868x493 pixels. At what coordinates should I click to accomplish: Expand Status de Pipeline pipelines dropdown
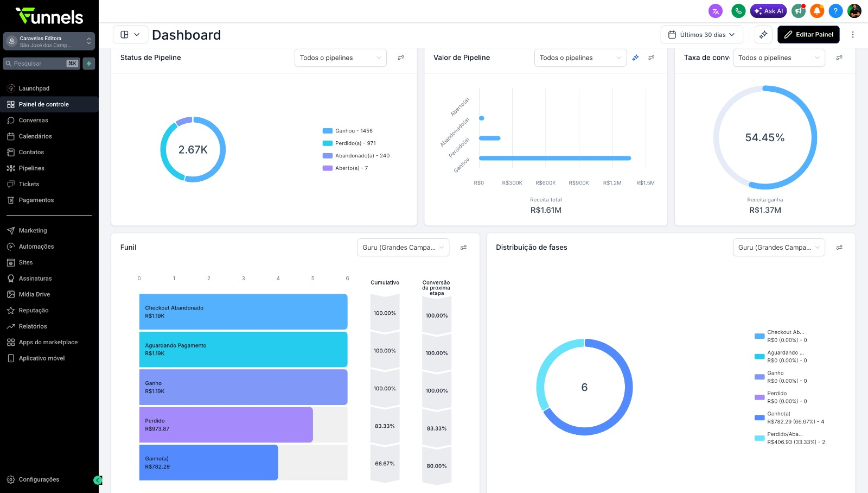[x=341, y=58]
